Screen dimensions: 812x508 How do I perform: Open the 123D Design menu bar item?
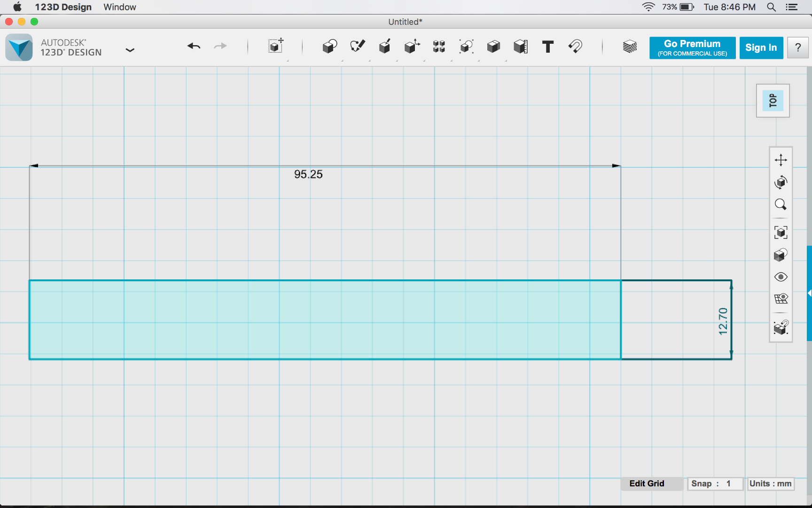[x=63, y=7]
